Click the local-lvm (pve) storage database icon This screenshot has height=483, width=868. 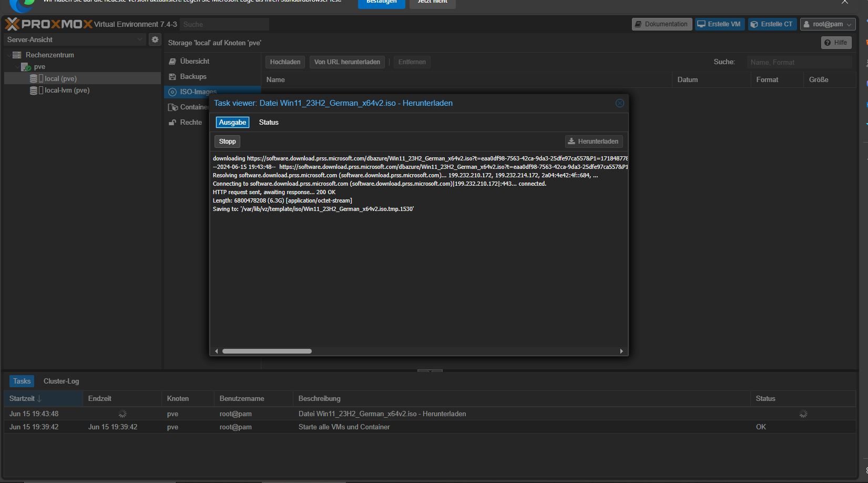pos(34,90)
